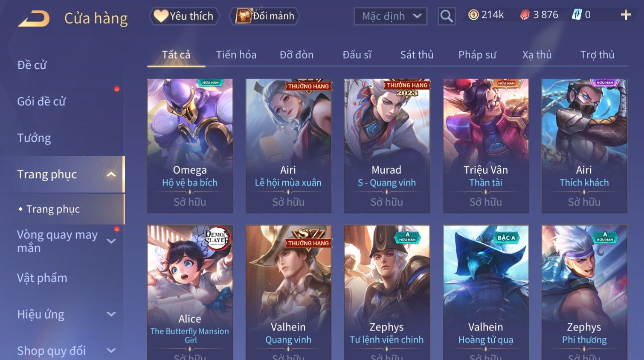Open the Tướng sidebar category
Image resolution: width=644 pixels, height=360 pixels.
34,138
